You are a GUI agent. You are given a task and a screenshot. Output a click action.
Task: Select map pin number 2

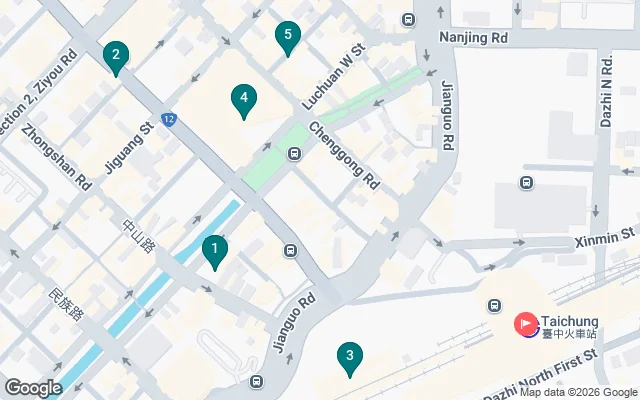116,58
